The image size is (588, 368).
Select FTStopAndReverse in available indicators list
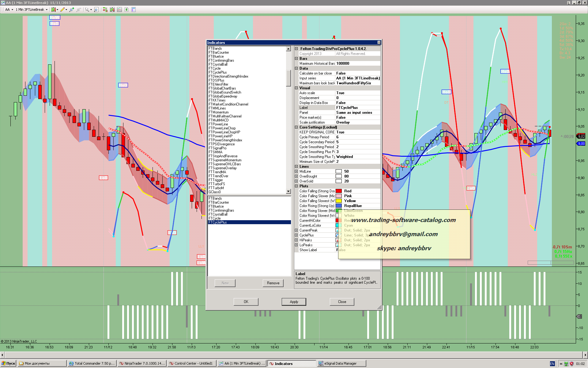coord(223,156)
